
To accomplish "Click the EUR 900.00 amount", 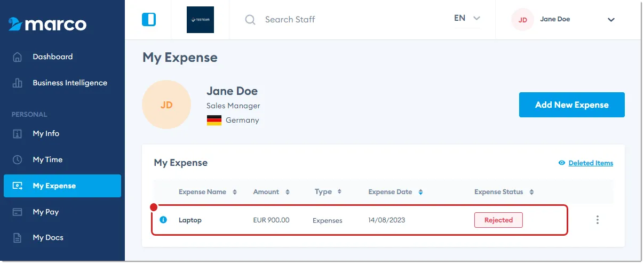I will (271, 220).
